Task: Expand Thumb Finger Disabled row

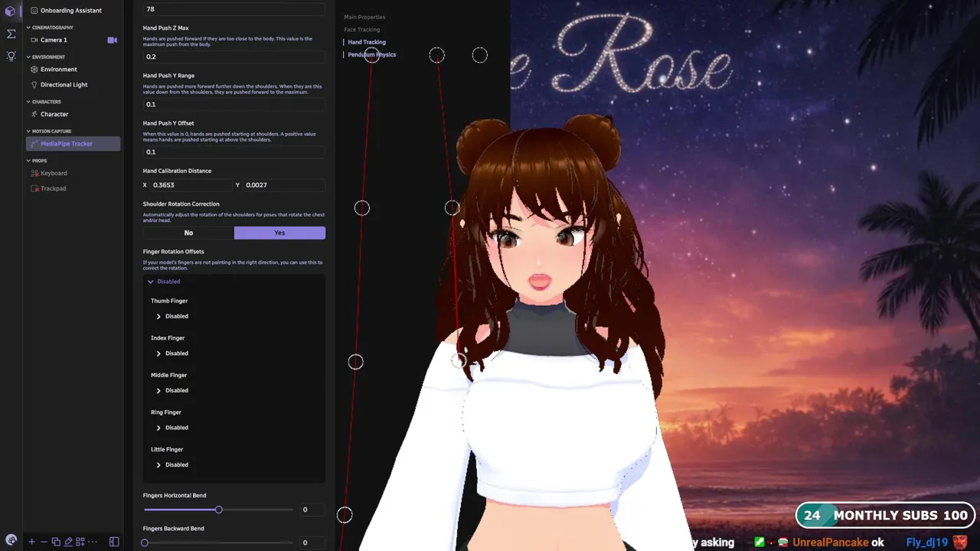Action: (x=172, y=316)
